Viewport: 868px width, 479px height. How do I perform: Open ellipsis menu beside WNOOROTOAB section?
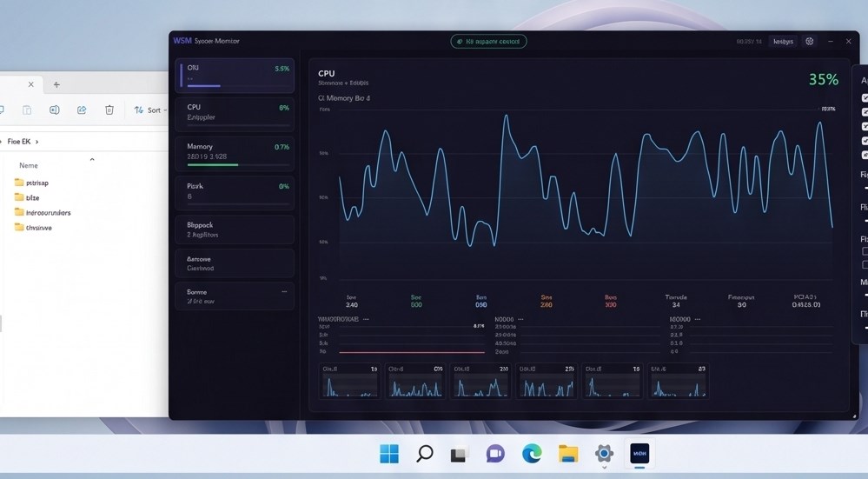click(366, 319)
